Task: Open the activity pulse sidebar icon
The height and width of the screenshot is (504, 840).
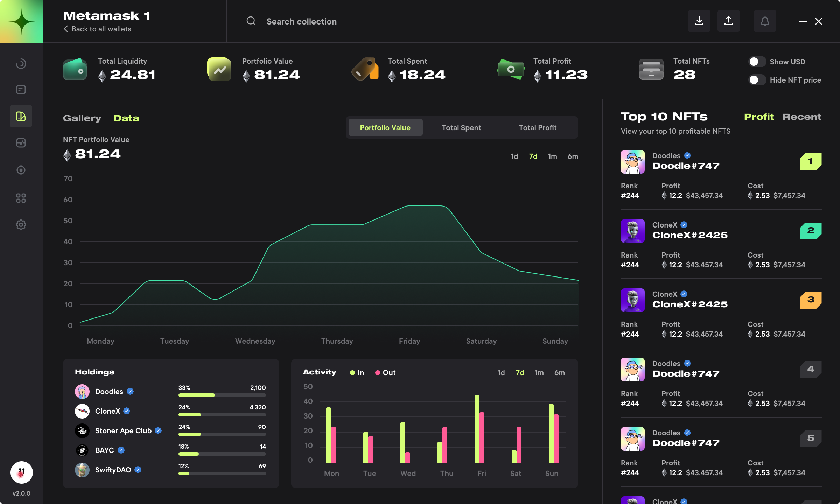Action: point(21,143)
